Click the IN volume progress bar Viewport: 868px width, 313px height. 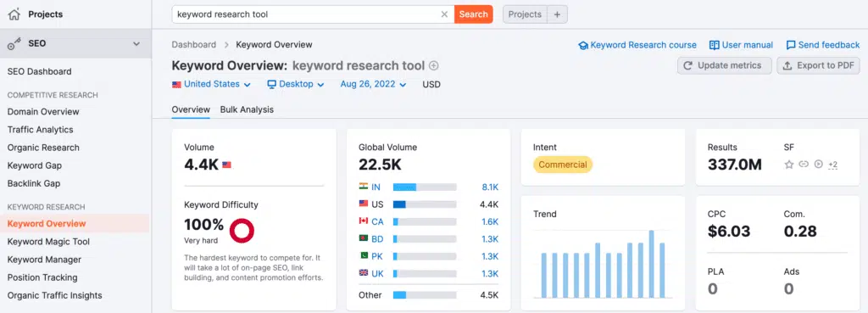[425, 187]
